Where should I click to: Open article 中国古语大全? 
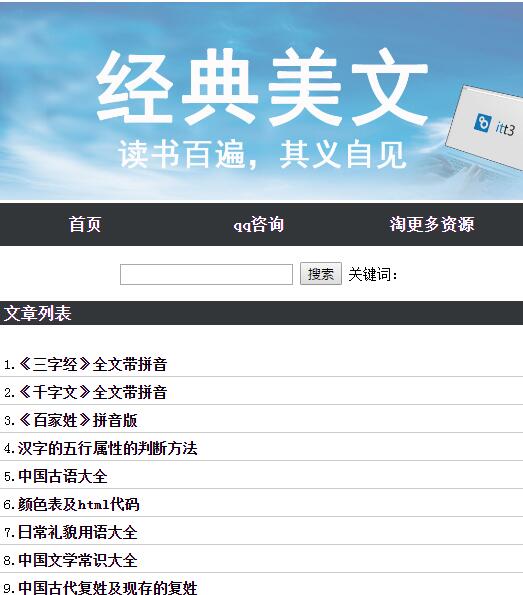63,476
